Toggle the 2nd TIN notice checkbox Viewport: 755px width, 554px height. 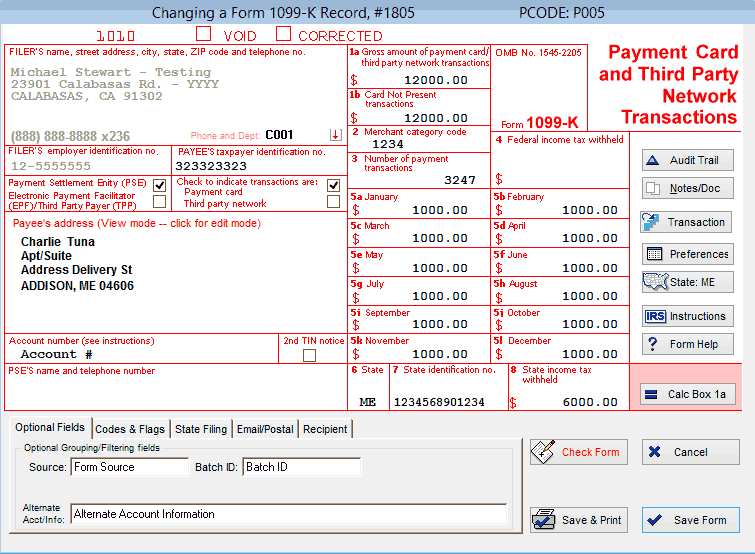(x=310, y=355)
